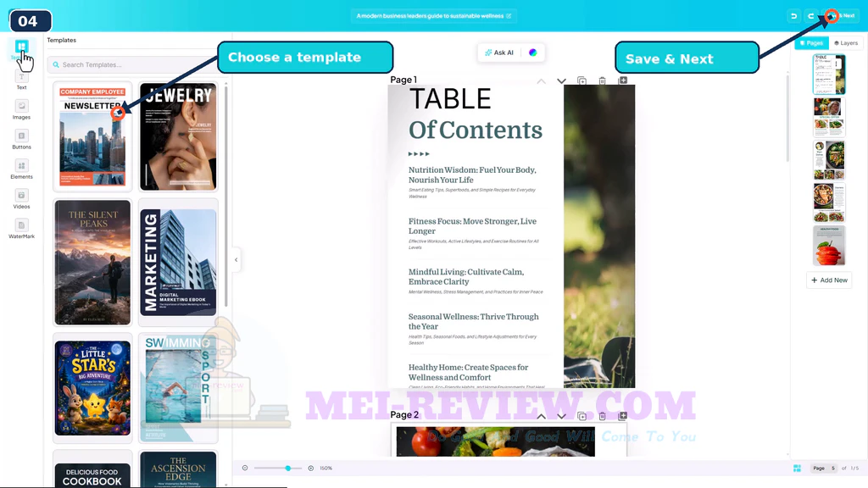This screenshot has width=868, height=488.
Task: Add a page after Page 2
Action: 623,415
